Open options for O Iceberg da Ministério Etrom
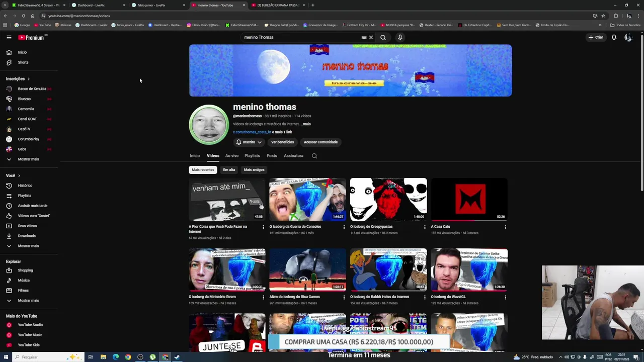Screen dimensions: 644x362 point(263,297)
